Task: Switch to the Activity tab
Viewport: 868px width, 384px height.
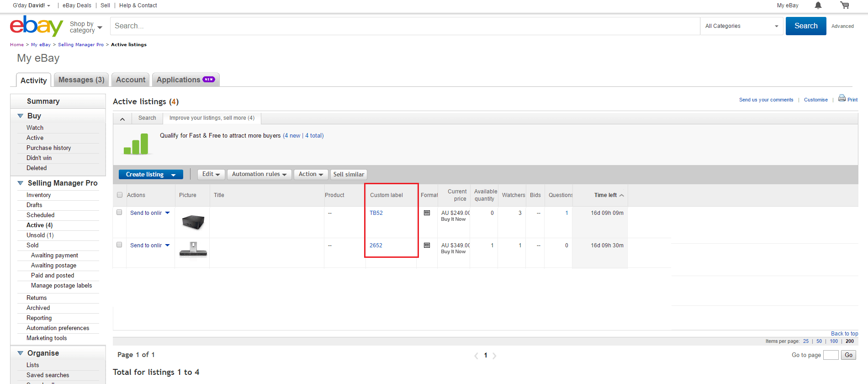Action: tap(33, 80)
